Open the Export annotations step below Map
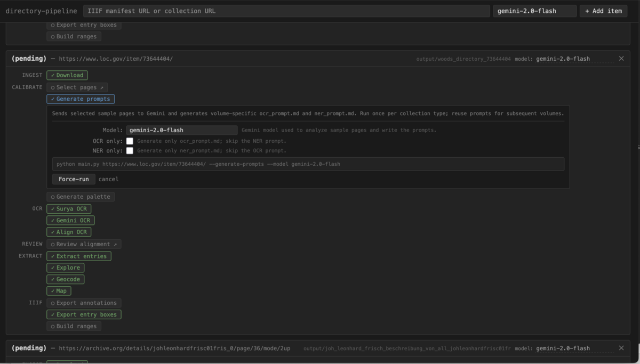Screen dimensions: 640x364 click(x=84, y=303)
